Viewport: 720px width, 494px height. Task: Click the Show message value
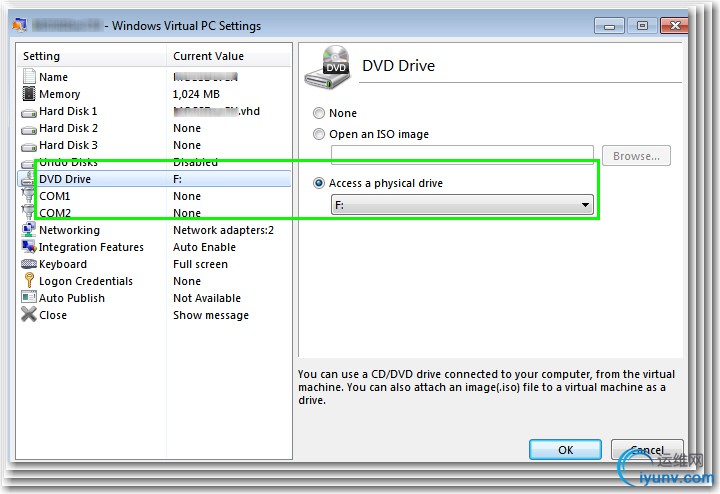click(x=211, y=315)
